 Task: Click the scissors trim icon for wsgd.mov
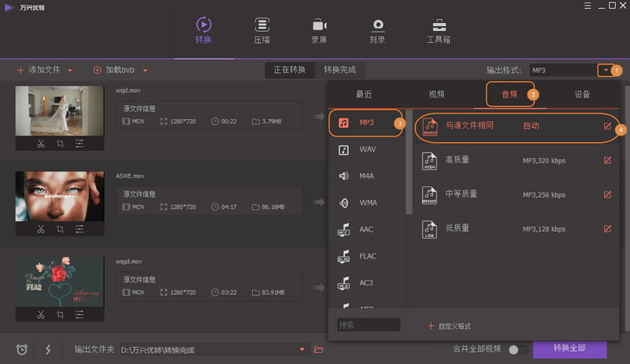(41, 315)
